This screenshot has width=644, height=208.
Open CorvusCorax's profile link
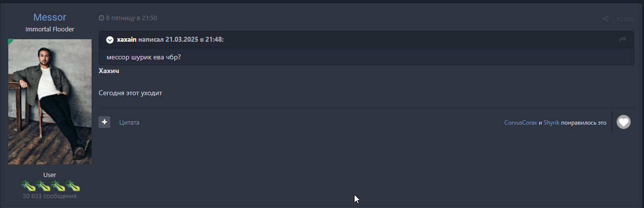coord(521,122)
